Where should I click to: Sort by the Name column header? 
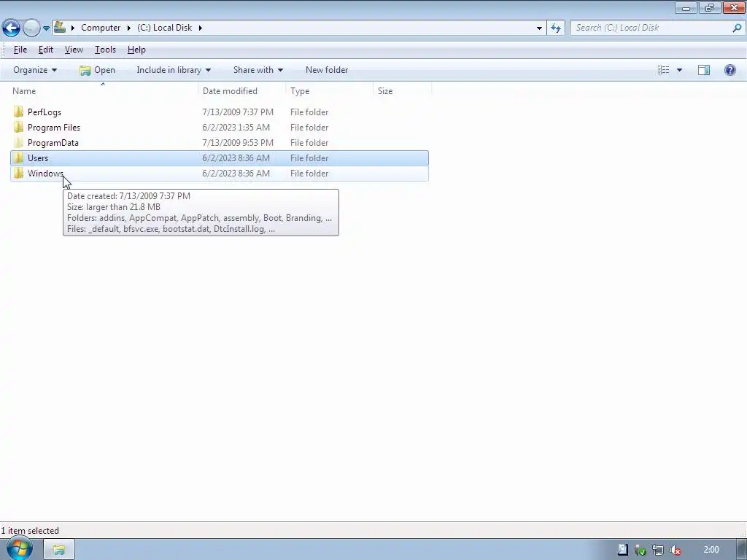coord(104,91)
